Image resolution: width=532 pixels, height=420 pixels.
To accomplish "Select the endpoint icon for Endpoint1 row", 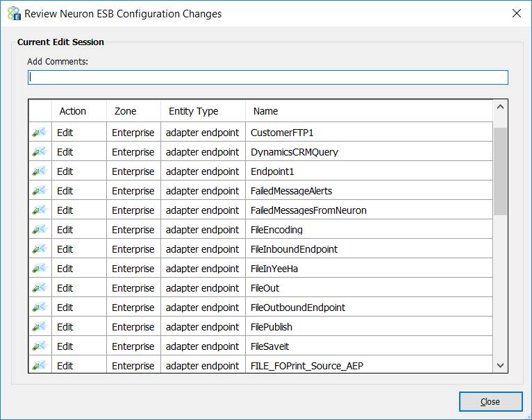I will coord(40,171).
